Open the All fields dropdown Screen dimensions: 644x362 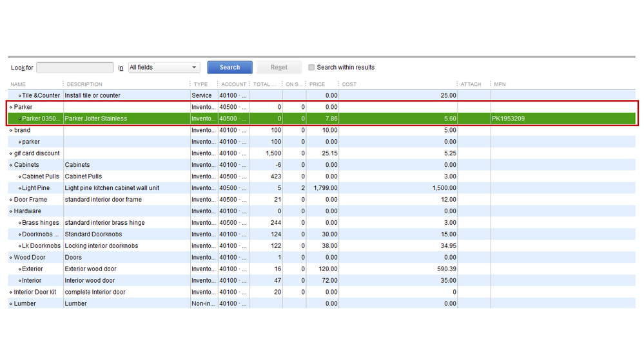coord(164,68)
